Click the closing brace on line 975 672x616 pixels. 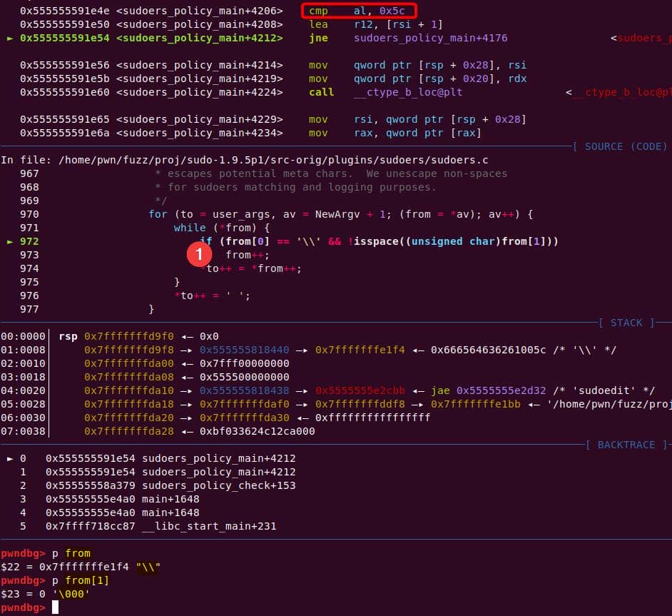tap(177, 282)
